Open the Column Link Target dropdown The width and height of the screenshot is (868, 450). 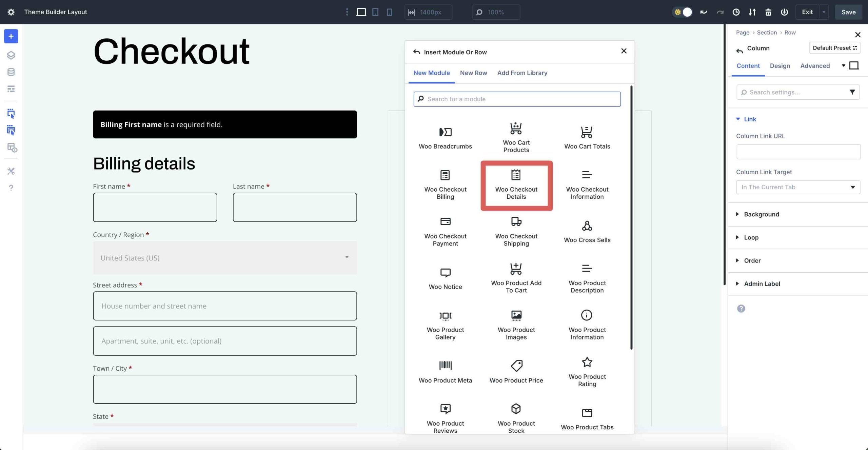coord(797,187)
